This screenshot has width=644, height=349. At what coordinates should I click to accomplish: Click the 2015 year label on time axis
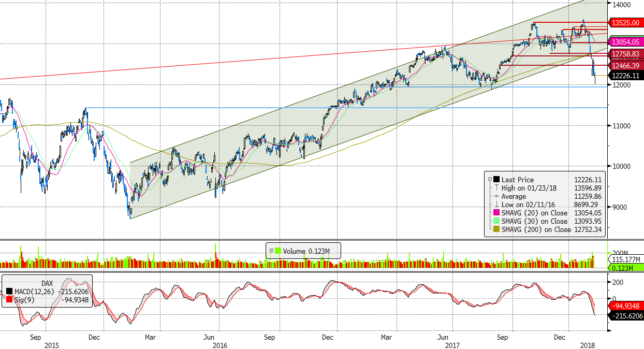pyautogui.click(x=52, y=345)
